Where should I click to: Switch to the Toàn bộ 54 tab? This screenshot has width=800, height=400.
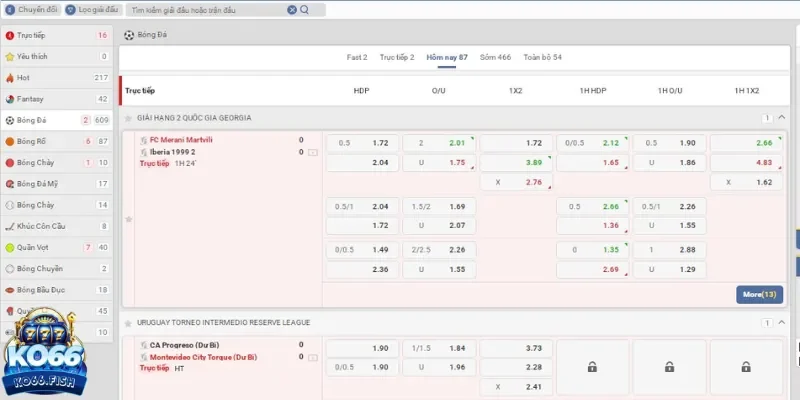coord(543,57)
